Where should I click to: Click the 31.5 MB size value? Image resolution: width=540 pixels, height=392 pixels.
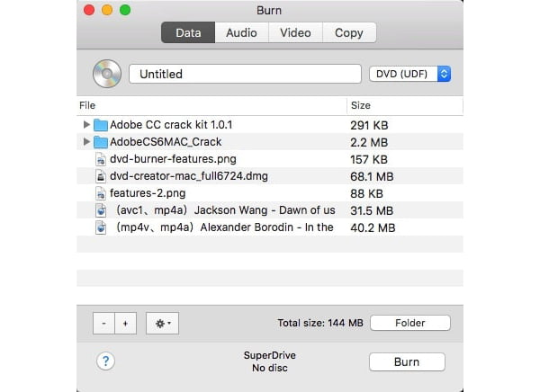372,210
